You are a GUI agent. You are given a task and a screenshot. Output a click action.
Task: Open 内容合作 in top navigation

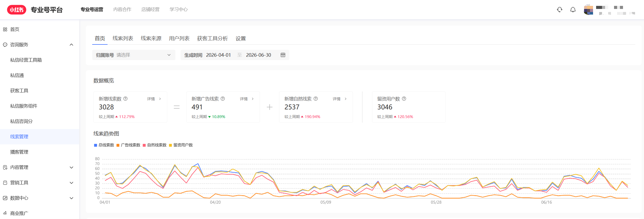pos(122,9)
